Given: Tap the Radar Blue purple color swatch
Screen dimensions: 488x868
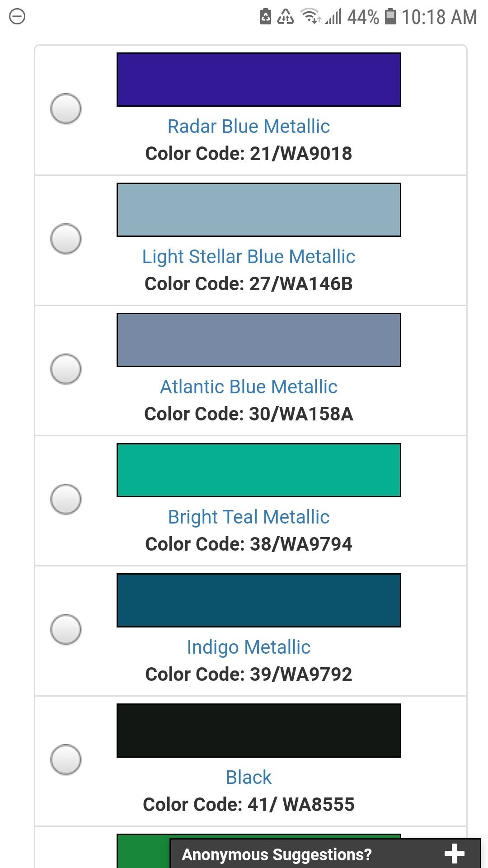Looking at the screenshot, I should point(258,80).
